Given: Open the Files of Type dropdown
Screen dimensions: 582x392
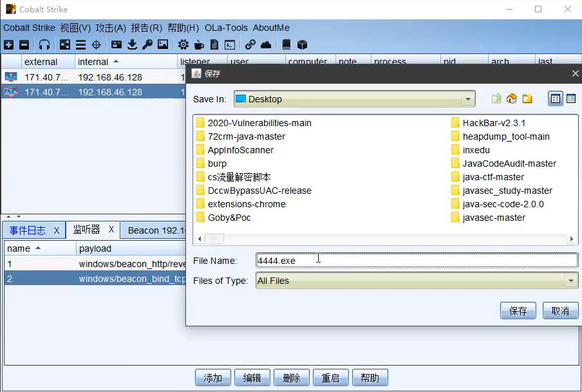Looking at the screenshot, I should [x=570, y=281].
